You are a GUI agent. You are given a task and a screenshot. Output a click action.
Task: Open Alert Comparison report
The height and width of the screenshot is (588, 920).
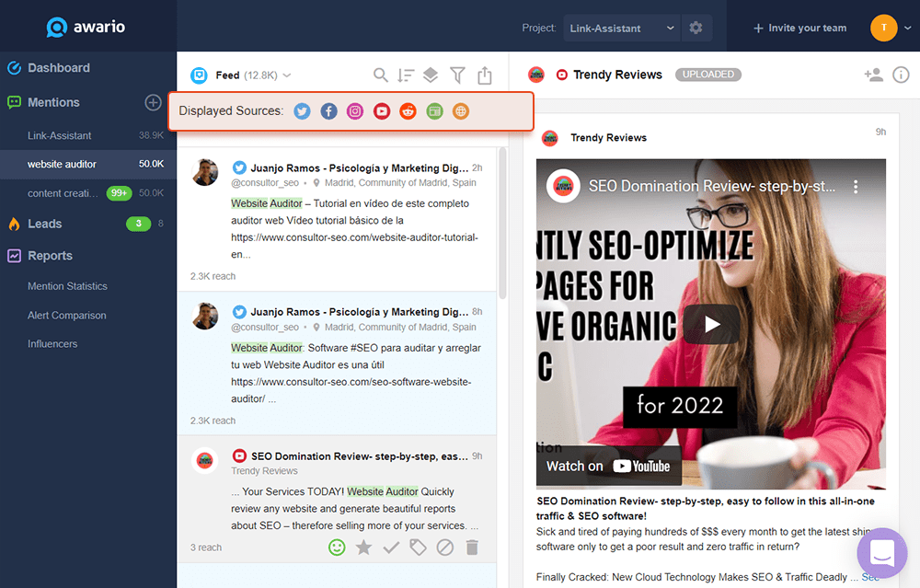[67, 315]
